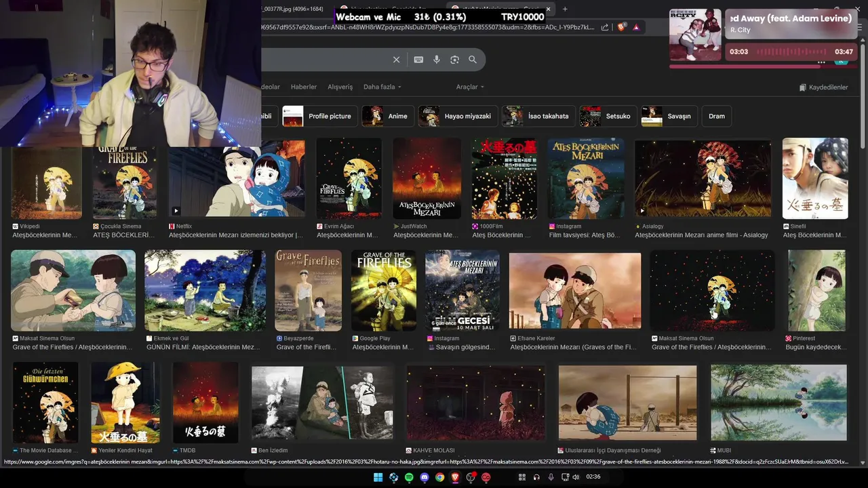Open music widget three-dot options
The width and height of the screenshot is (868, 488).
pyautogui.click(x=821, y=63)
